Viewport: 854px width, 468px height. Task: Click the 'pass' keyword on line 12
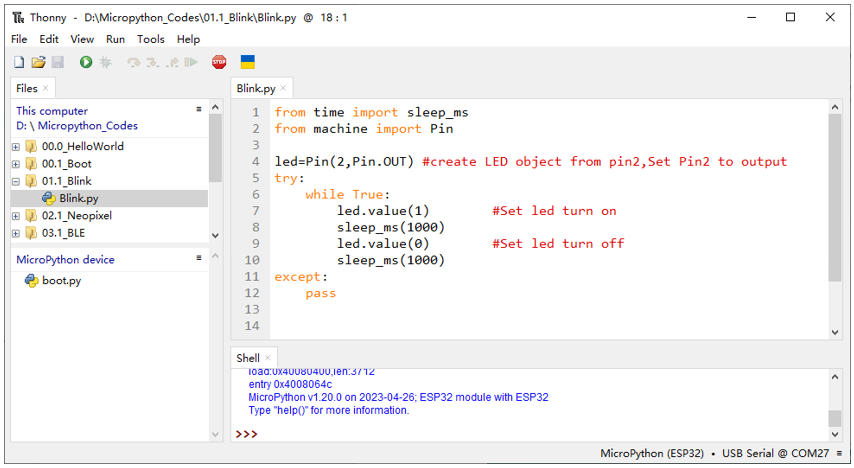pyautogui.click(x=320, y=293)
